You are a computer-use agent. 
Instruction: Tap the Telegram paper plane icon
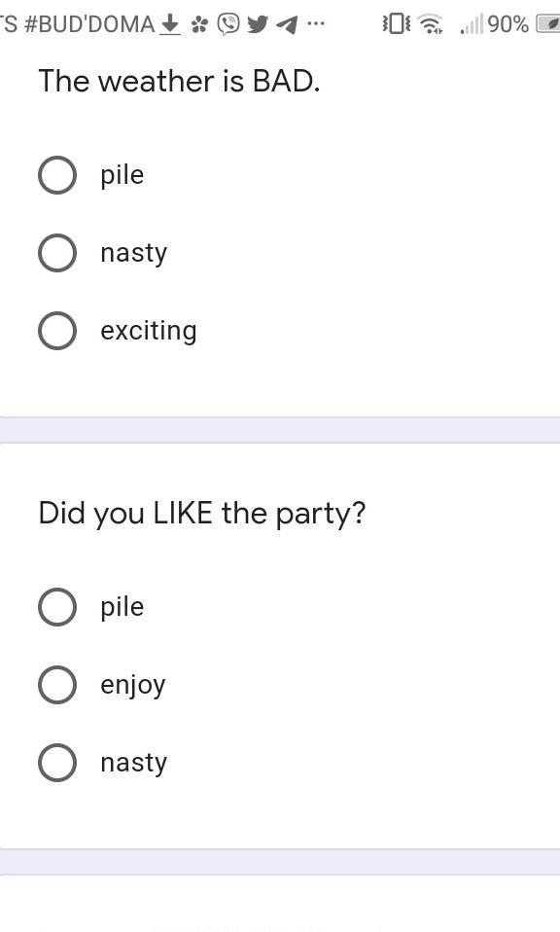pos(287,25)
